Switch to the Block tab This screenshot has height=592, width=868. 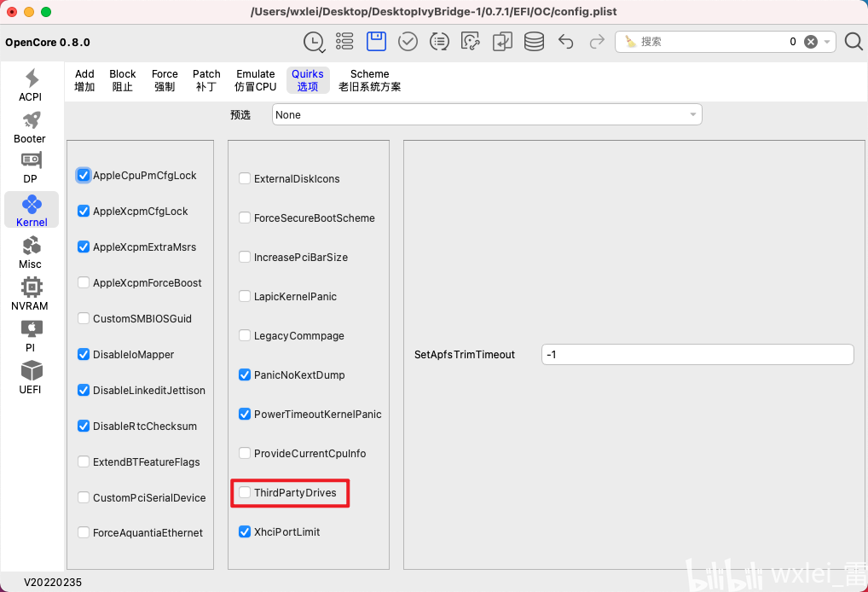[x=122, y=80]
